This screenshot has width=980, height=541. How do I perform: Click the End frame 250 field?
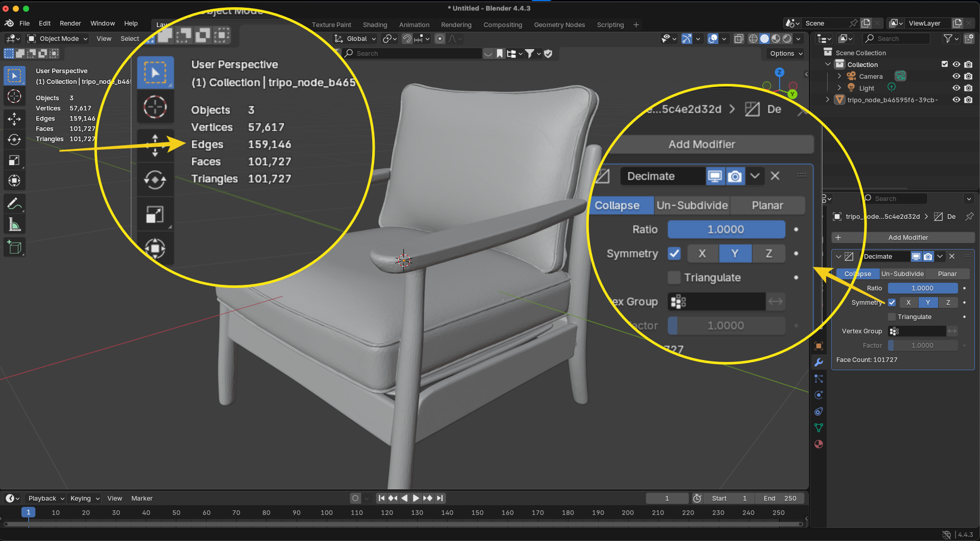pos(780,498)
